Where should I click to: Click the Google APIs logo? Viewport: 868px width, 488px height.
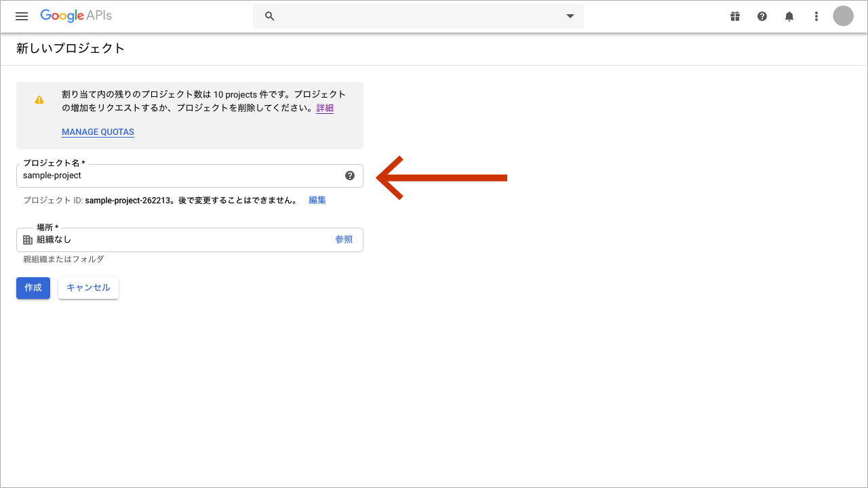[x=76, y=16]
